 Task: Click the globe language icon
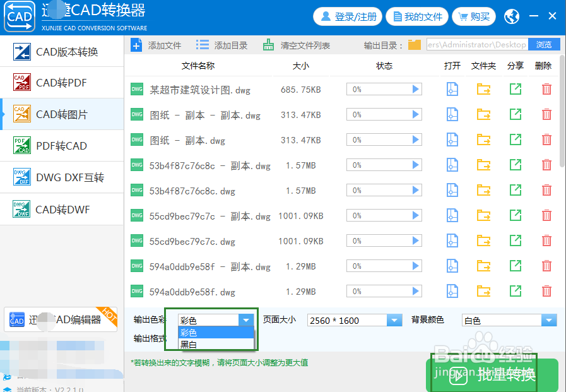click(511, 16)
